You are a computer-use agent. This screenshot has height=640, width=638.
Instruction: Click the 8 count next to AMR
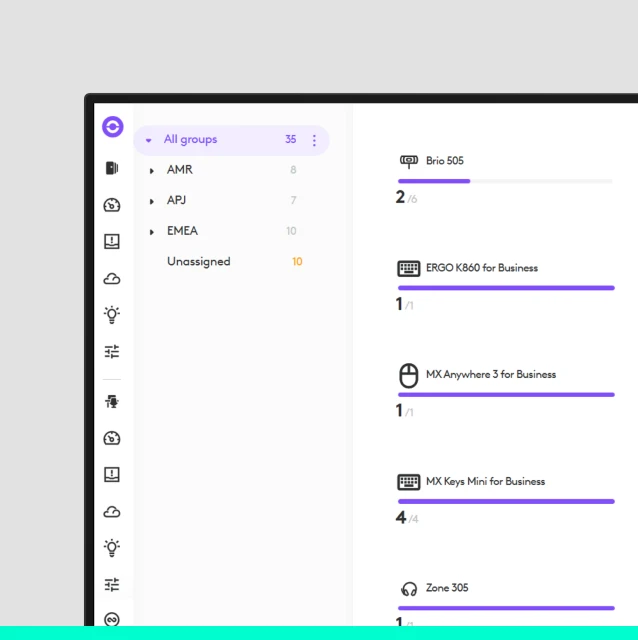(293, 170)
